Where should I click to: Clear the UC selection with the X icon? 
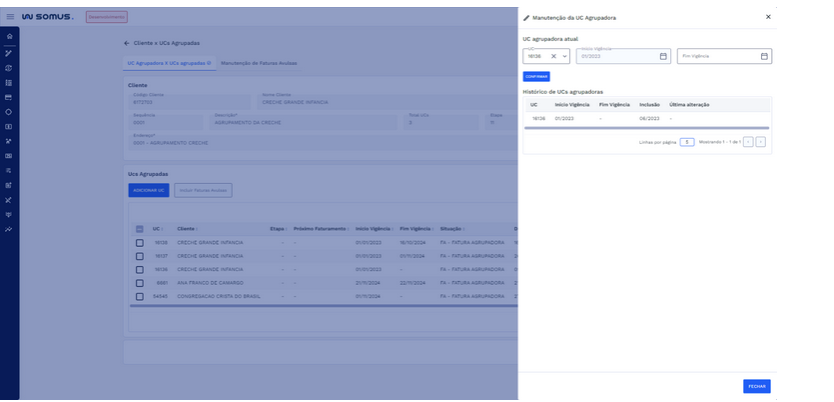click(x=553, y=56)
